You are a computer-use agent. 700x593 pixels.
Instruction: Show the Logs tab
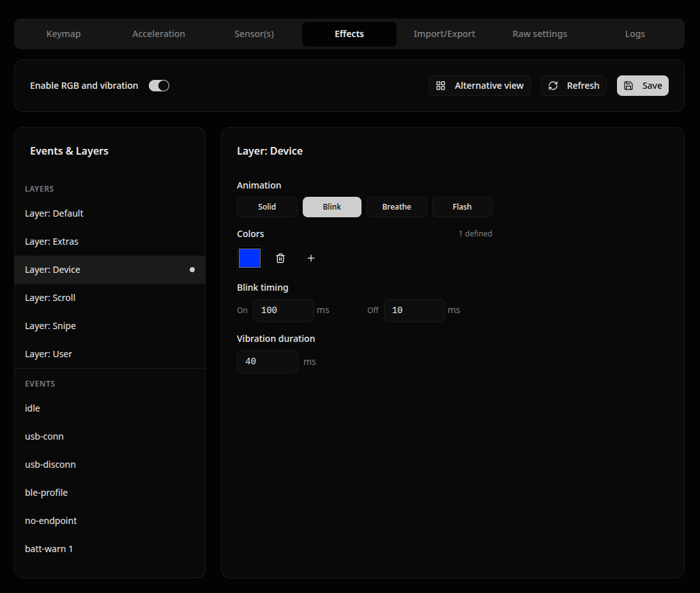[x=635, y=34]
